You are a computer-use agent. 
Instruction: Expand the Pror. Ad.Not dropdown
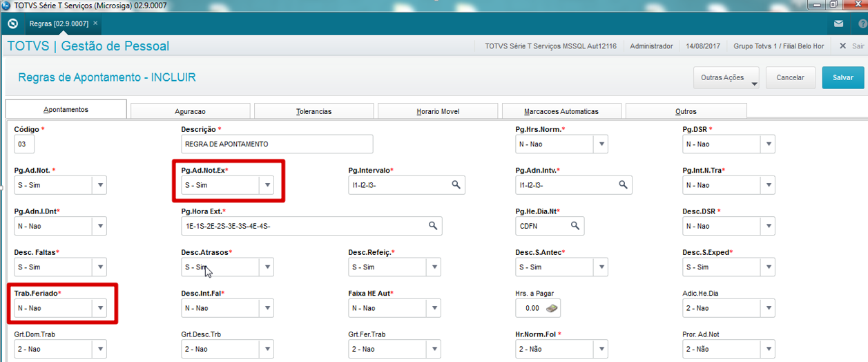[769, 349]
